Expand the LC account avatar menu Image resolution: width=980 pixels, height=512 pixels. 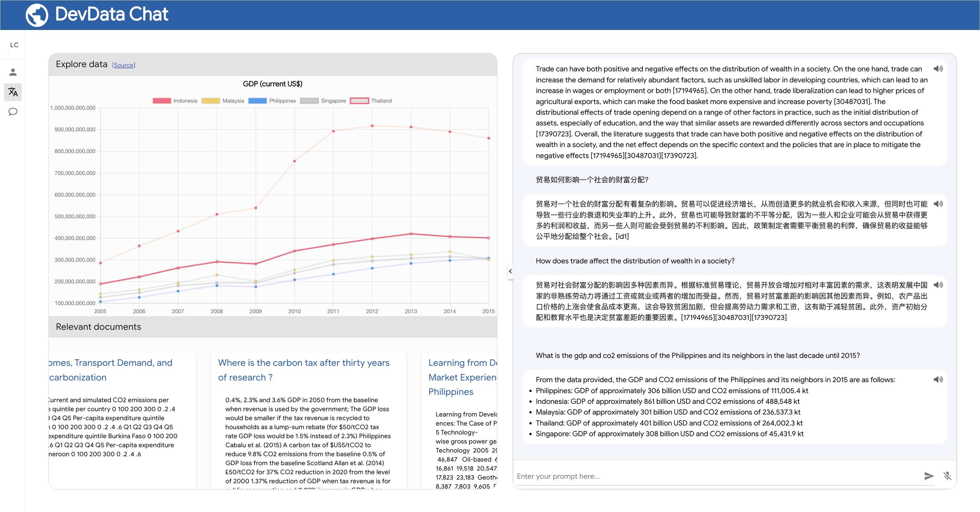[14, 44]
